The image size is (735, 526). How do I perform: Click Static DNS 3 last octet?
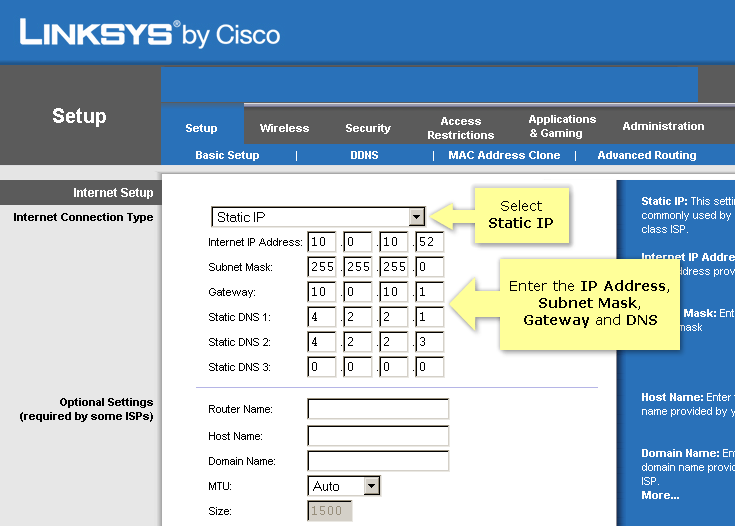pos(429,367)
